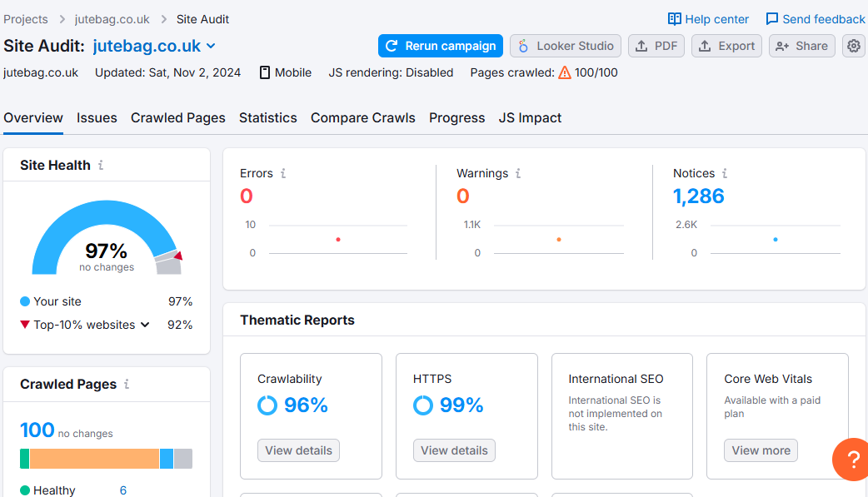868x497 pixels.
Task: Open the Statistics tab
Action: point(268,118)
